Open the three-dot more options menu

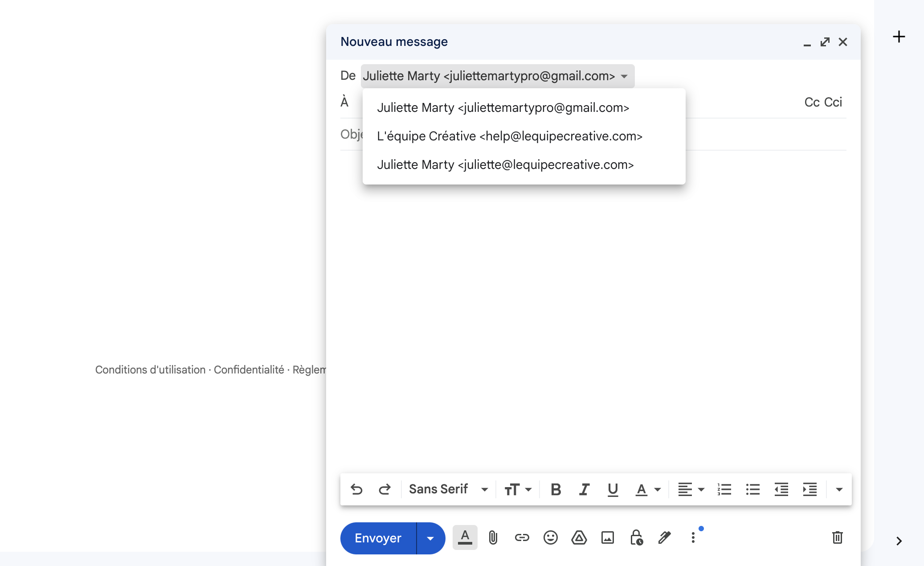[693, 537]
